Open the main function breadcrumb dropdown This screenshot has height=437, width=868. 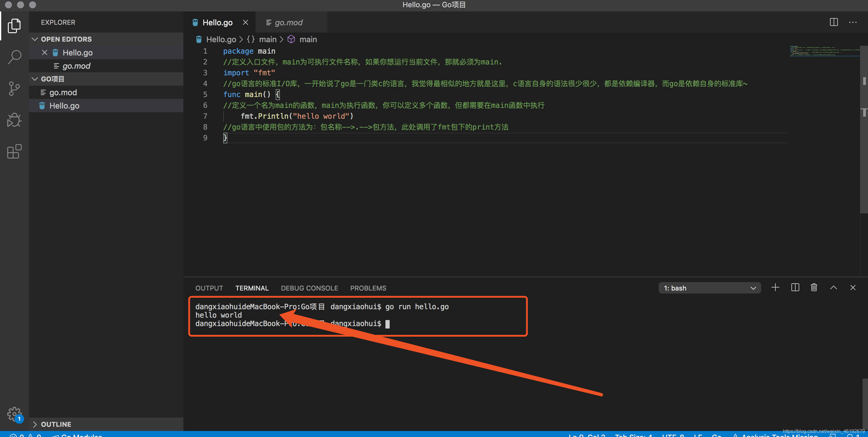[x=308, y=39]
